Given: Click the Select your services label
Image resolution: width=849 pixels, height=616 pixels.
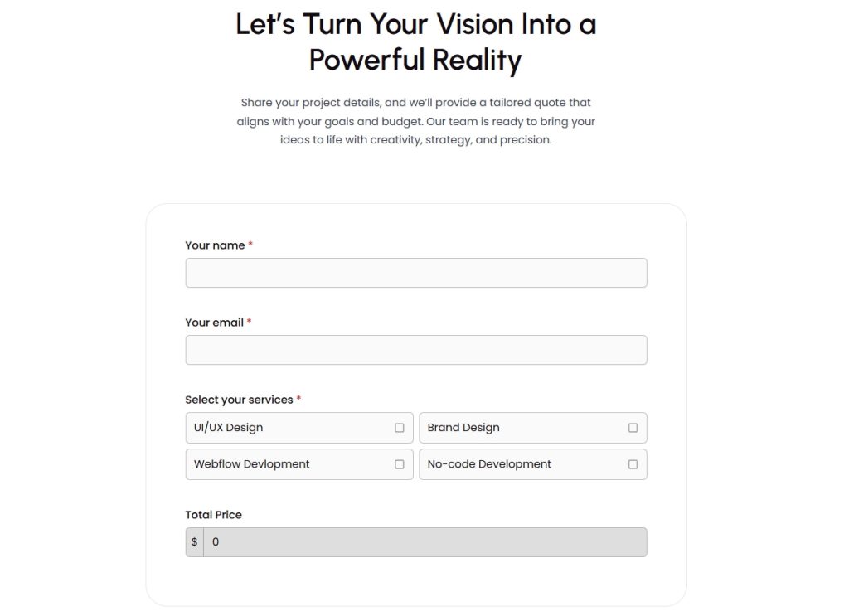Looking at the screenshot, I should coord(238,399).
